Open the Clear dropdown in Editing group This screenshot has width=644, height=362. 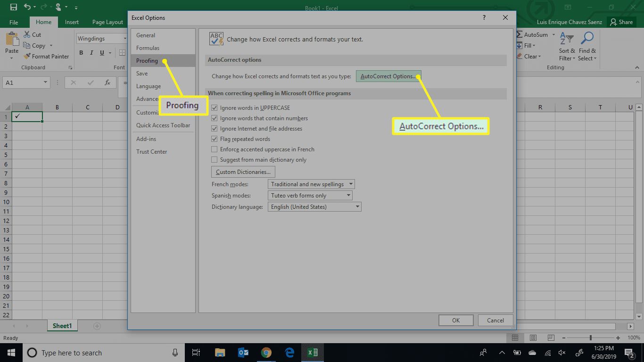pos(529,57)
